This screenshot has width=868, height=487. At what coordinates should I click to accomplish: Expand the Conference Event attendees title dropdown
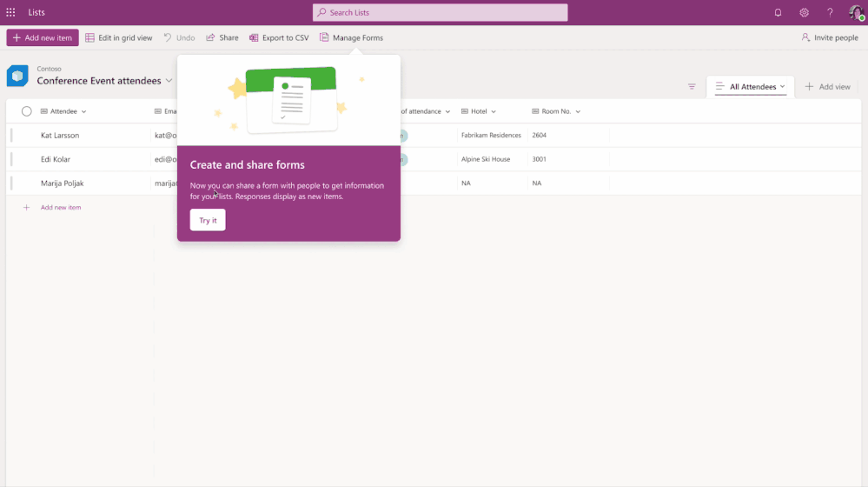(x=169, y=81)
